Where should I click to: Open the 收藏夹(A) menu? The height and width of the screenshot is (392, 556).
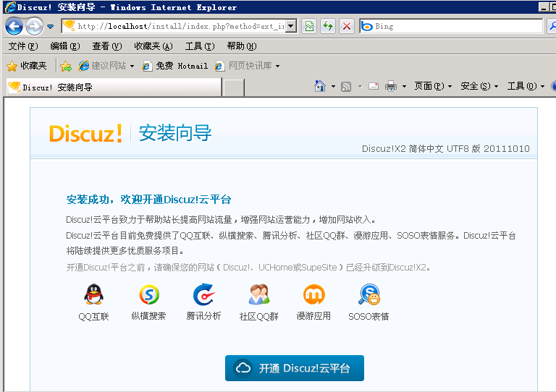coord(153,46)
